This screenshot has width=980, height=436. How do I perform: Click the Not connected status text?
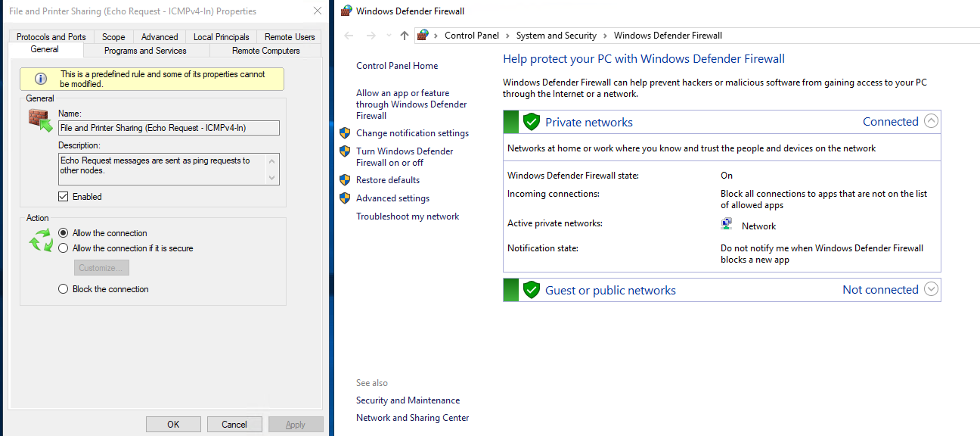click(x=880, y=290)
